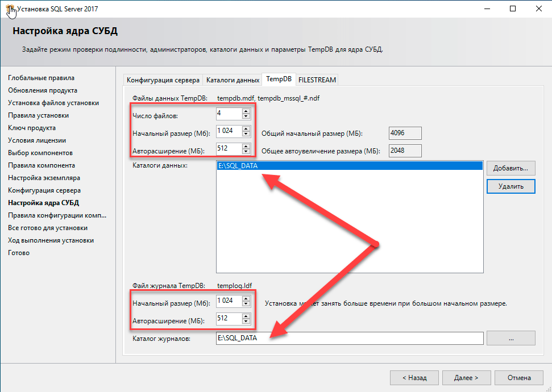Select Правила конфигурации комп... step

57,215
